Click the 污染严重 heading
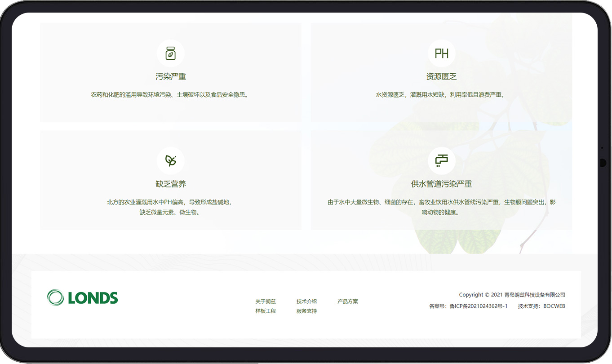This screenshot has width=612, height=364. (x=171, y=76)
